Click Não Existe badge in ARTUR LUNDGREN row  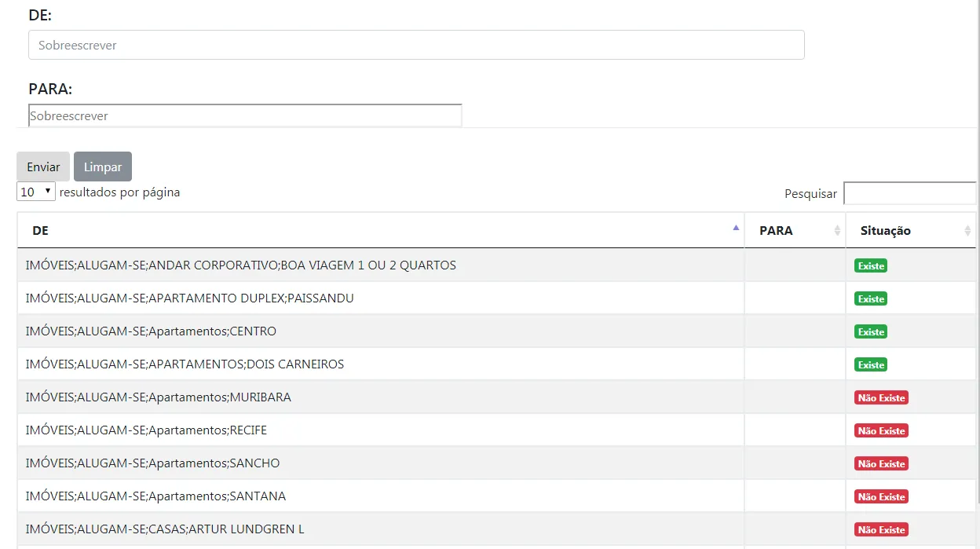(881, 530)
